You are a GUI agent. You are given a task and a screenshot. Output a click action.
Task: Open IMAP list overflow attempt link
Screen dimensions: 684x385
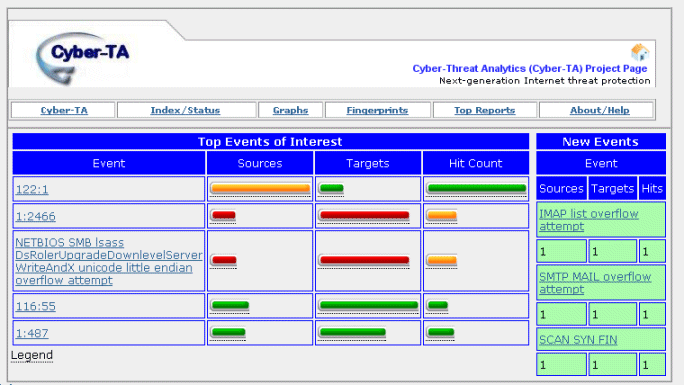[588, 220]
